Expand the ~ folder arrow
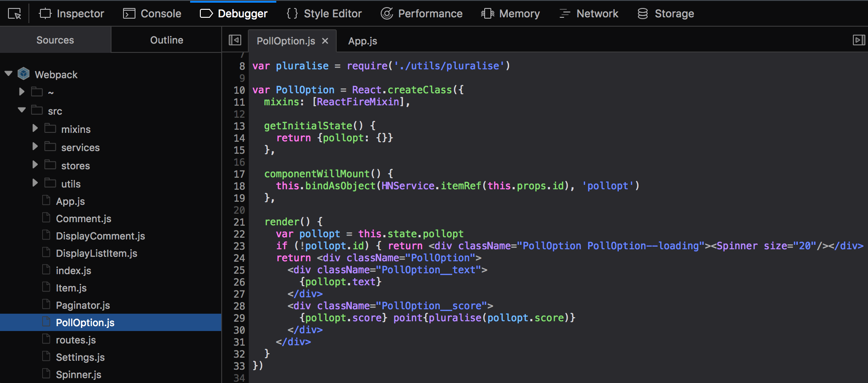The width and height of the screenshot is (868, 383). click(21, 92)
